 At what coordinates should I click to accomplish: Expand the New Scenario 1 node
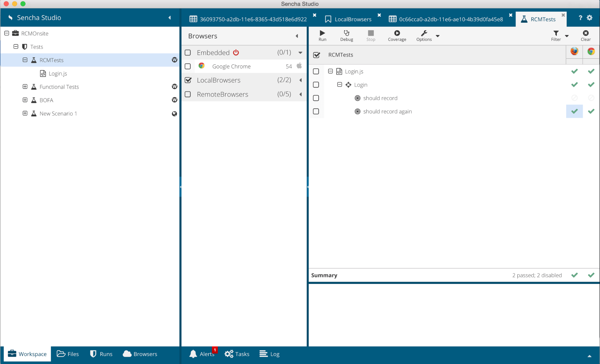(x=25, y=113)
